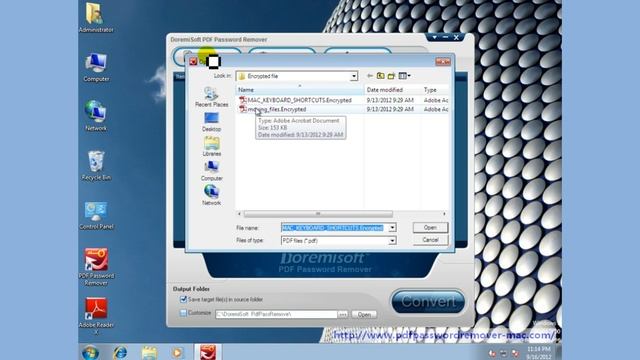Select the Adobe Reader X desktop shortcut
The height and width of the screenshot is (360, 640).
pyautogui.click(x=96, y=316)
